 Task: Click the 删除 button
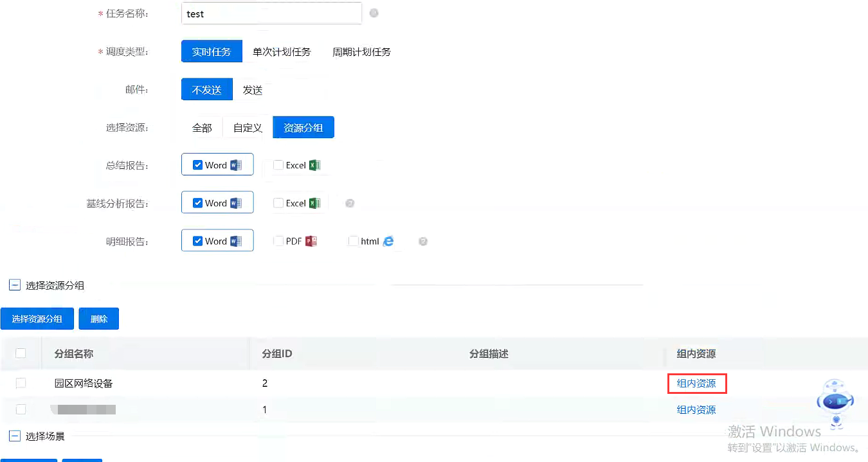point(99,319)
